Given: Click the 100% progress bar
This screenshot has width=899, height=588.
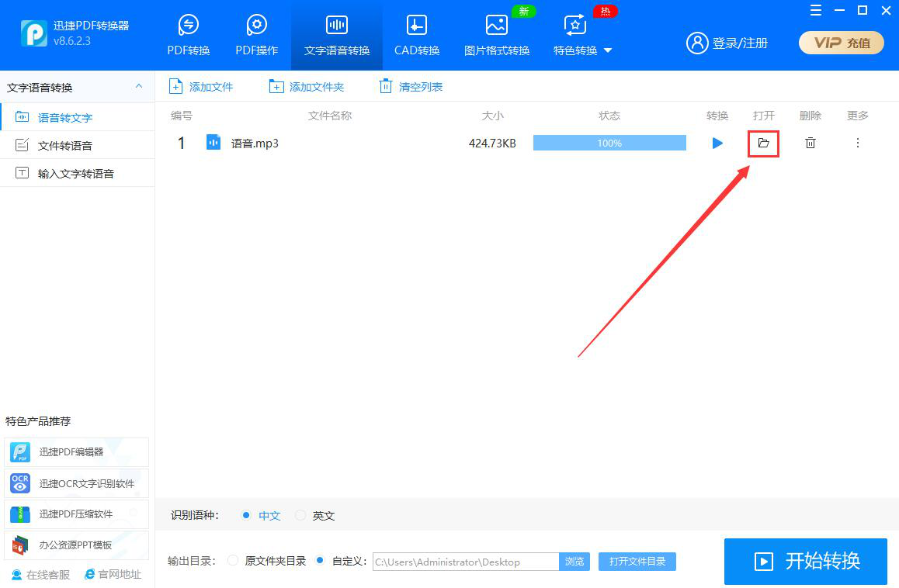Looking at the screenshot, I should coord(609,143).
